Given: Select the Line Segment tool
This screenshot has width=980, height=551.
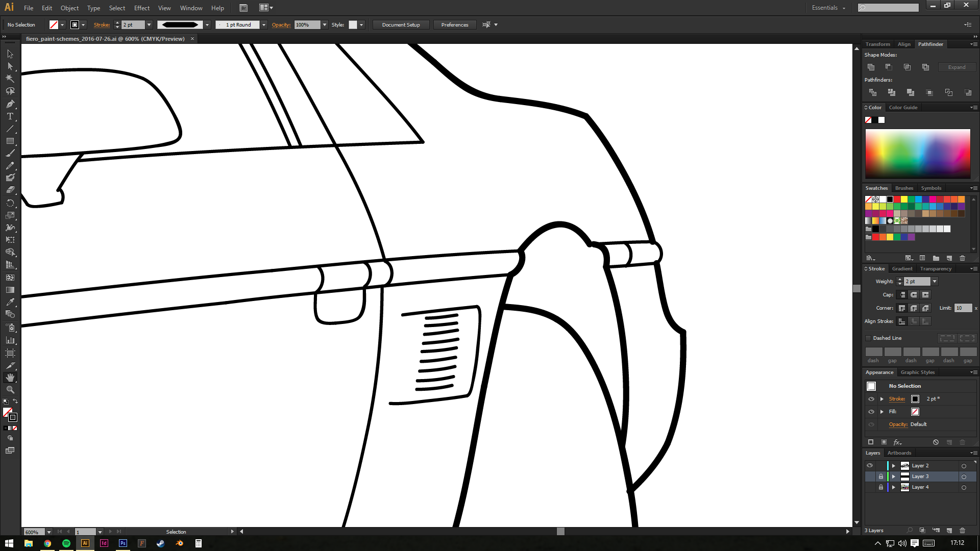Looking at the screenshot, I should pyautogui.click(x=10, y=129).
